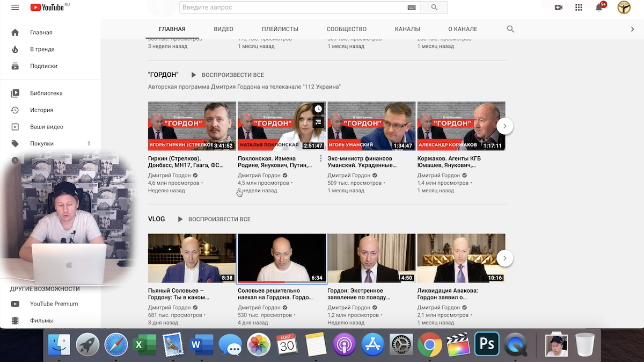Launch Word from the Dock
The height and width of the screenshot is (362, 644).
coord(202,344)
